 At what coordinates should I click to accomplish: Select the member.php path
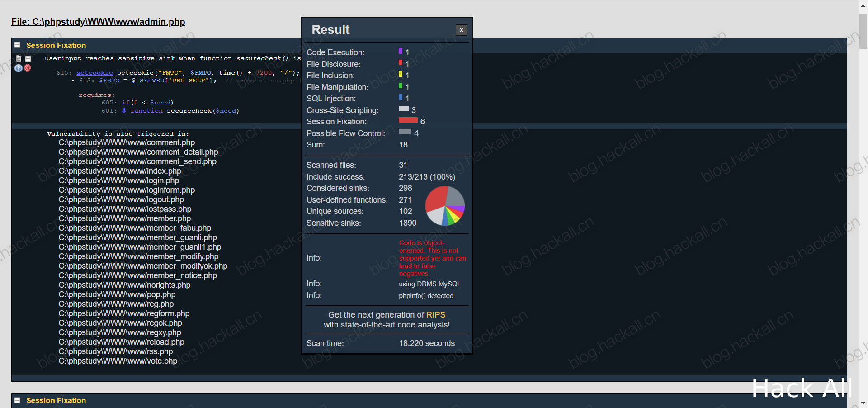pyautogui.click(x=125, y=218)
